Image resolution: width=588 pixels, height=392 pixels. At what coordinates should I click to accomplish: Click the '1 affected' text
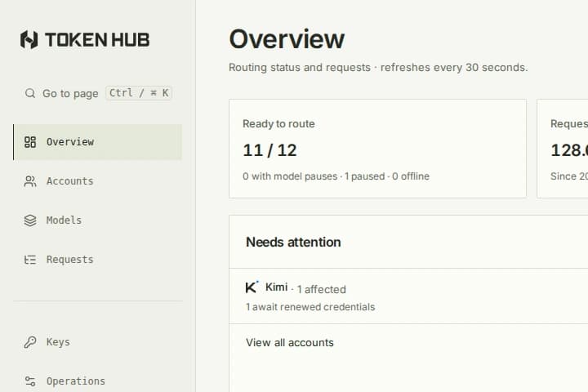pyautogui.click(x=322, y=289)
